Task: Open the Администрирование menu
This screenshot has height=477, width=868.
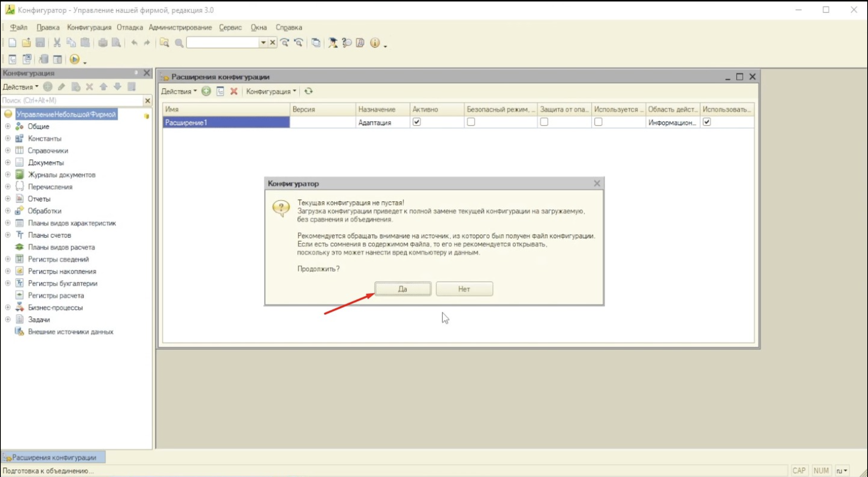Action: pyautogui.click(x=180, y=27)
